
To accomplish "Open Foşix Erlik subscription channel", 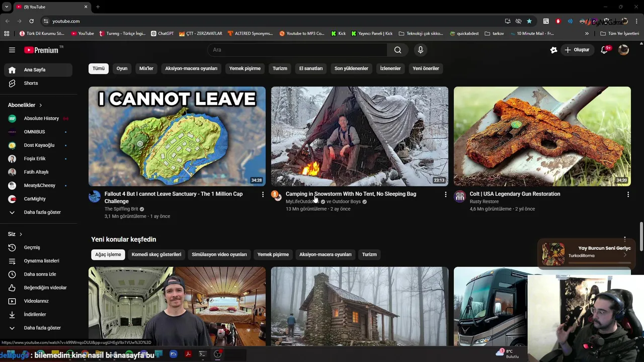I will tap(38, 158).
